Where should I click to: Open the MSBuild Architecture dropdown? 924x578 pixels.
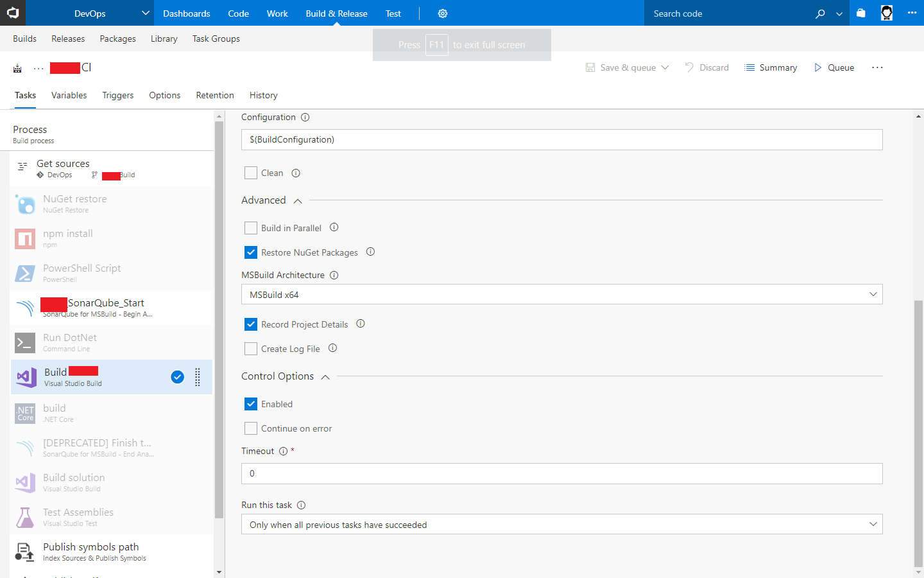point(561,295)
